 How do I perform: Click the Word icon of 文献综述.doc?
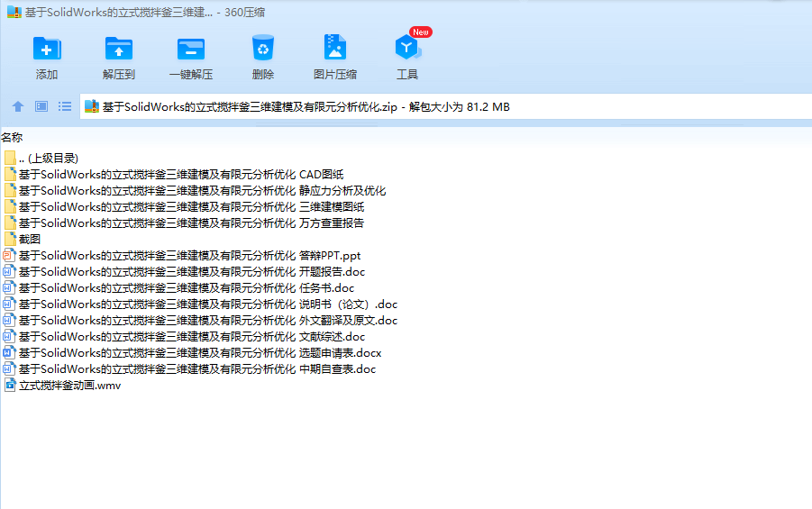tap(9, 336)
